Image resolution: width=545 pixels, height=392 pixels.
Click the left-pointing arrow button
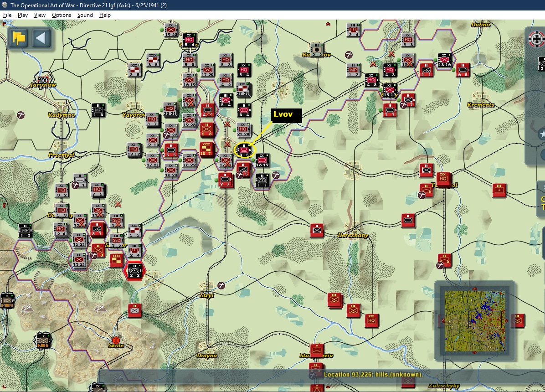pyautogui.click(x=41, y=38)
